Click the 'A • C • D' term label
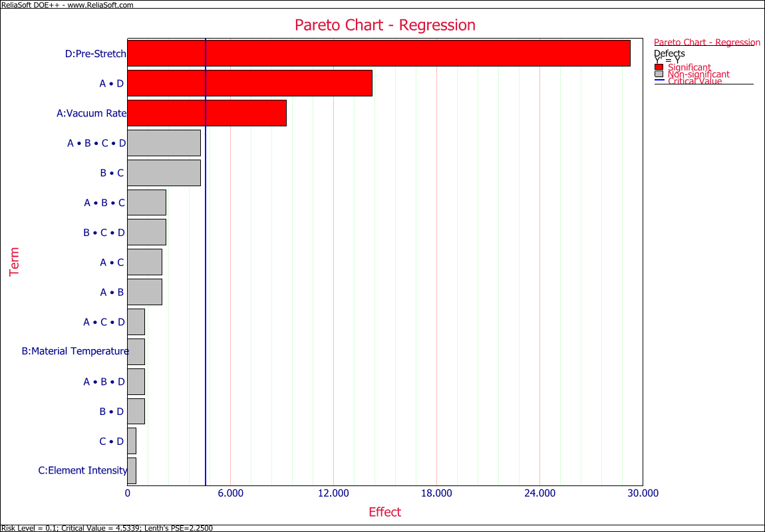This screenshot has height=532, width=765. (104, 322)
